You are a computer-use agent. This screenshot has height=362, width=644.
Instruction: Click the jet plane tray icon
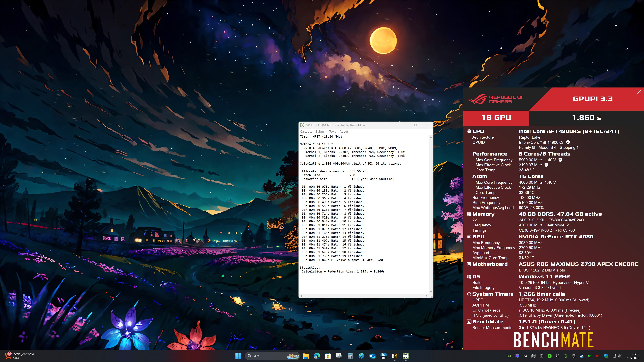(525, 356)
